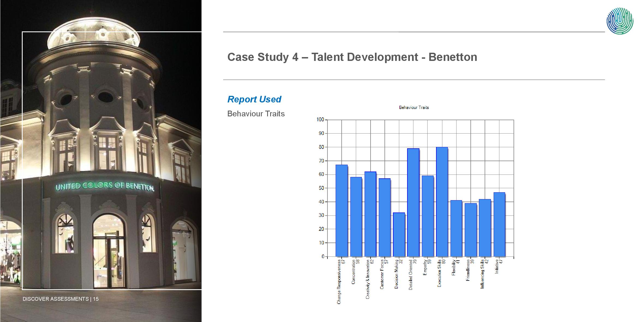Click the Behaviour Traits chart title
Image resolution: width=644 pixels, height=322 pixels.
(x=414, y=108)
